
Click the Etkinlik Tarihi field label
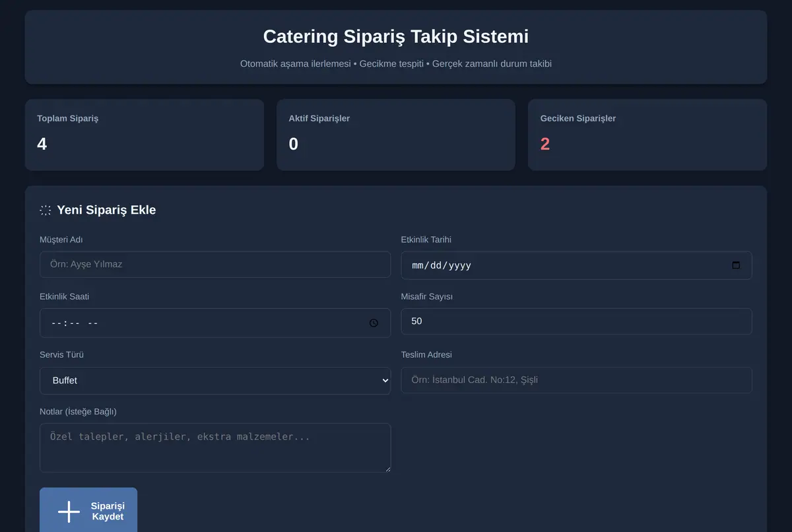pos(426,240)
